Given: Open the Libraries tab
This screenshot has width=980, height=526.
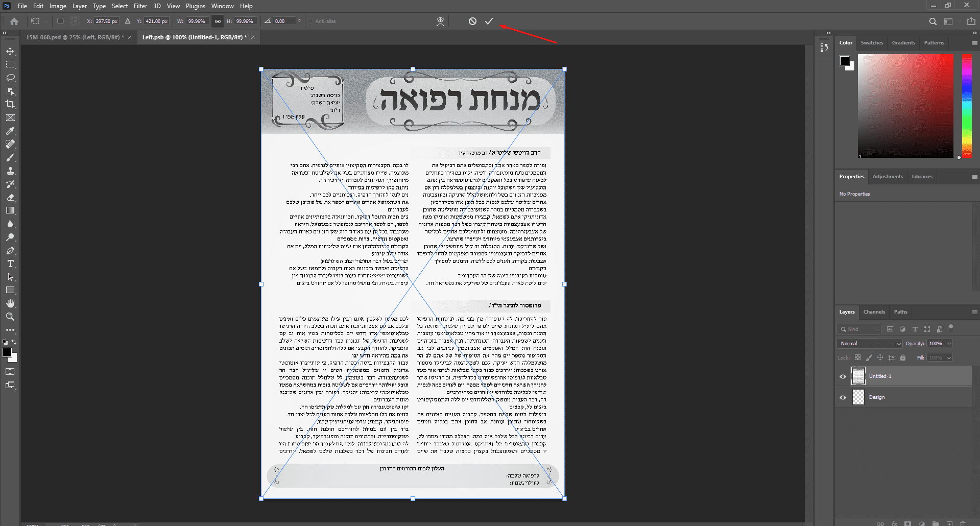Looking at the screenshot, I should pyautogui.click(x=922, y=177).
